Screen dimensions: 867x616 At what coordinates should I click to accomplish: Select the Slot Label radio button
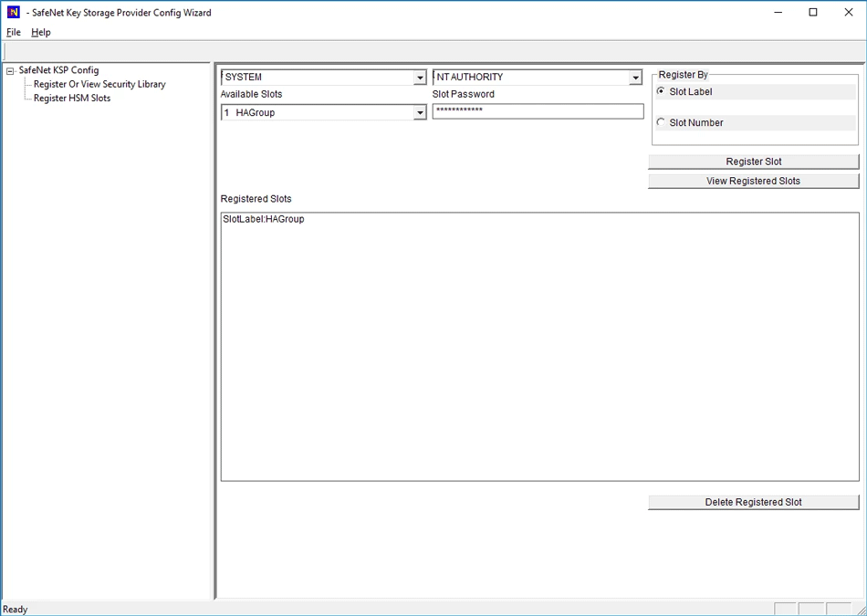click(662, 91)
